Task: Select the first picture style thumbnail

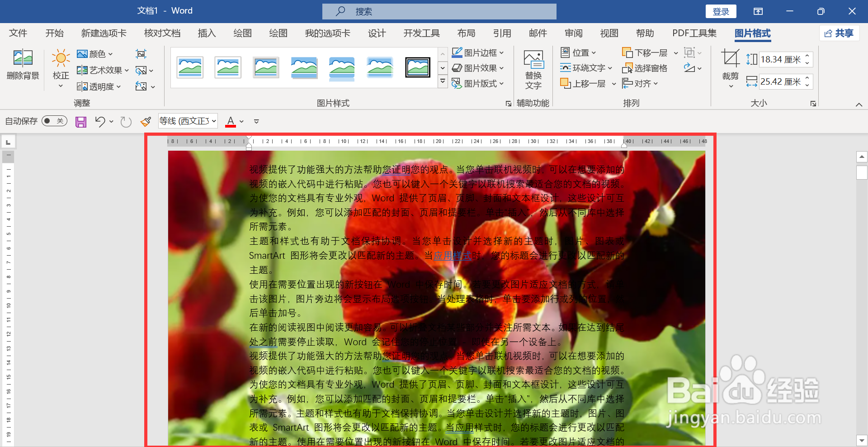Action: [190, 67]
